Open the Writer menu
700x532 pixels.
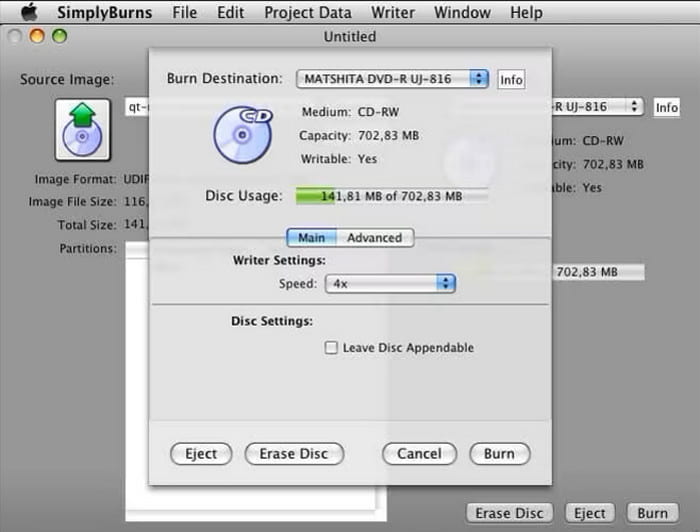click(x=393, y=12)
